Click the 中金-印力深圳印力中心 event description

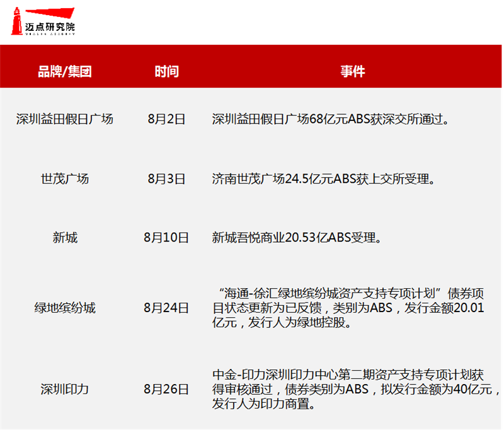(x=353, y=388)
